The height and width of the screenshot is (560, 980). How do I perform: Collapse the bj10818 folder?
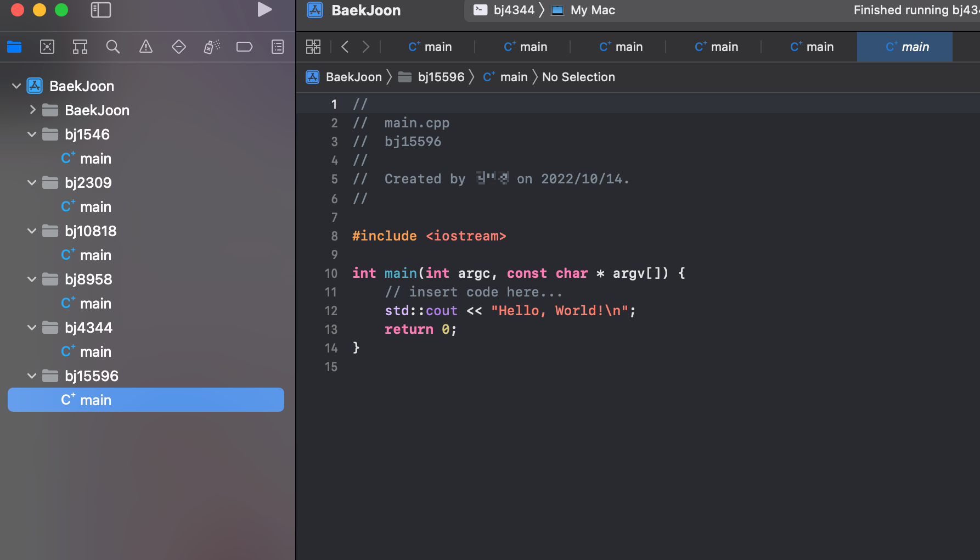(x=32, y=231)
